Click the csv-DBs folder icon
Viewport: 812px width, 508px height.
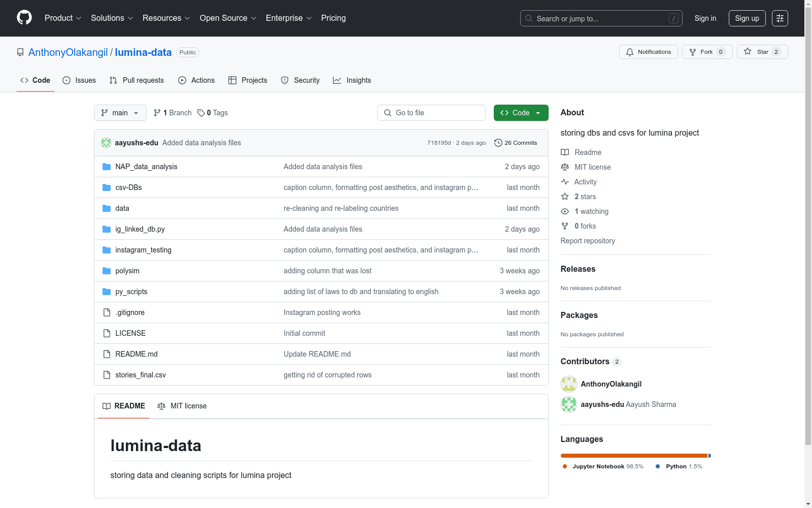pyautogui.click(x=107, y=187)
